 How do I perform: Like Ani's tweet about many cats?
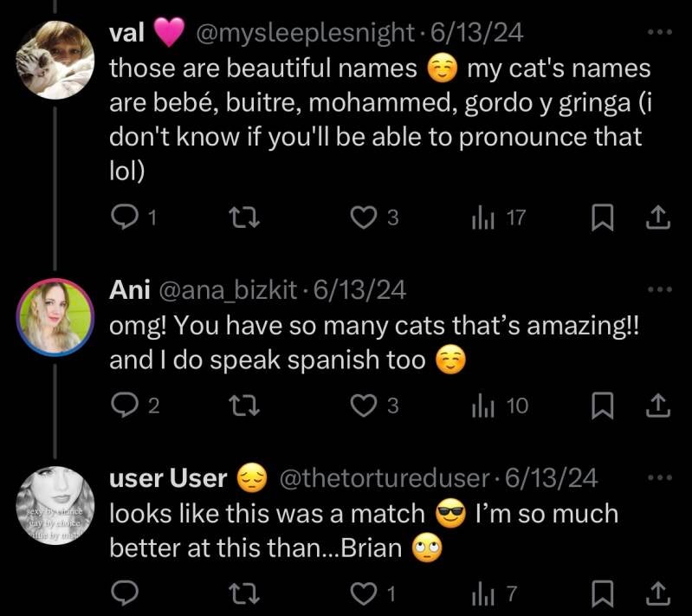tap(362, 405)
